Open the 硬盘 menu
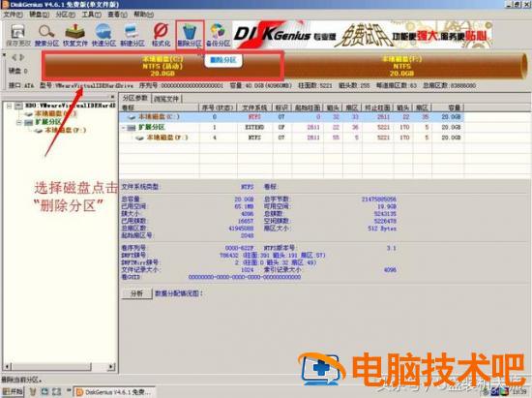Image resolution: width=532 pixels, height=398 pixels. [x=39, y=15]
